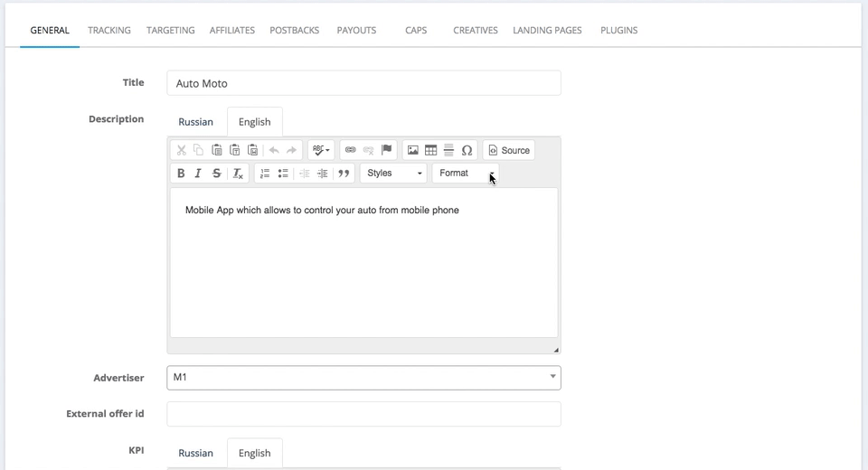The width and height of the screenshot is (868, 470).
Task: Open the Advertiser M1 dropdown
Action: [x=363, y=378]
